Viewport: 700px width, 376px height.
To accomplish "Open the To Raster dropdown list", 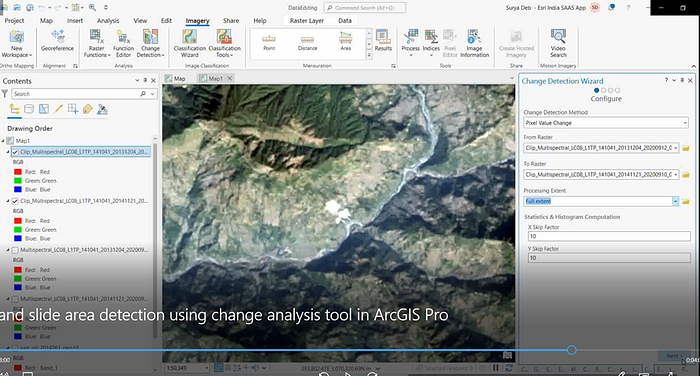I will [x=675, y=175].
